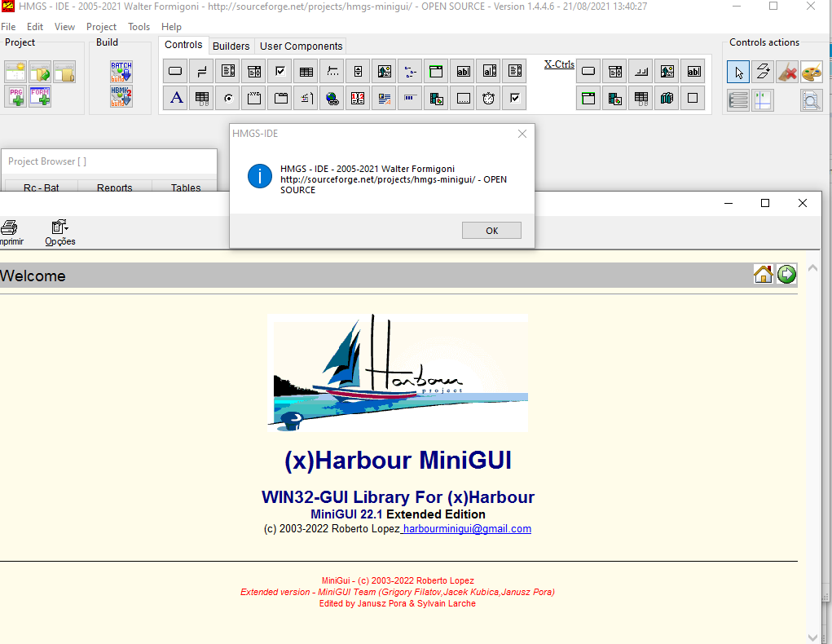This screenshot has width=832, height=644.
Task: Switch to the Builders tab
Action: [231, 46]
